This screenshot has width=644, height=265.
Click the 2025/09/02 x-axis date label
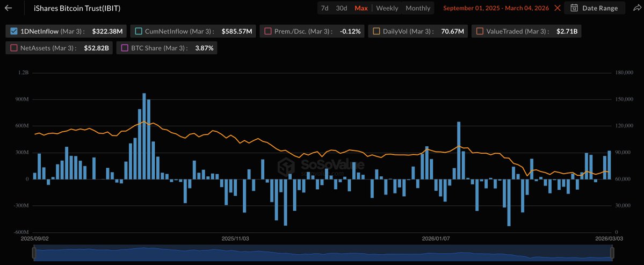[x=34, y=238]
